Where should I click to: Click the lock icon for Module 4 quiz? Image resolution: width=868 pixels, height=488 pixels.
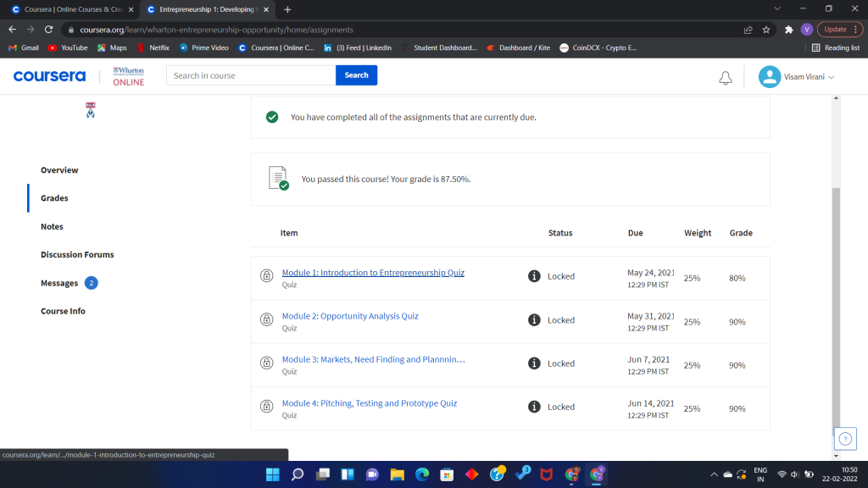tap(267, 406)
